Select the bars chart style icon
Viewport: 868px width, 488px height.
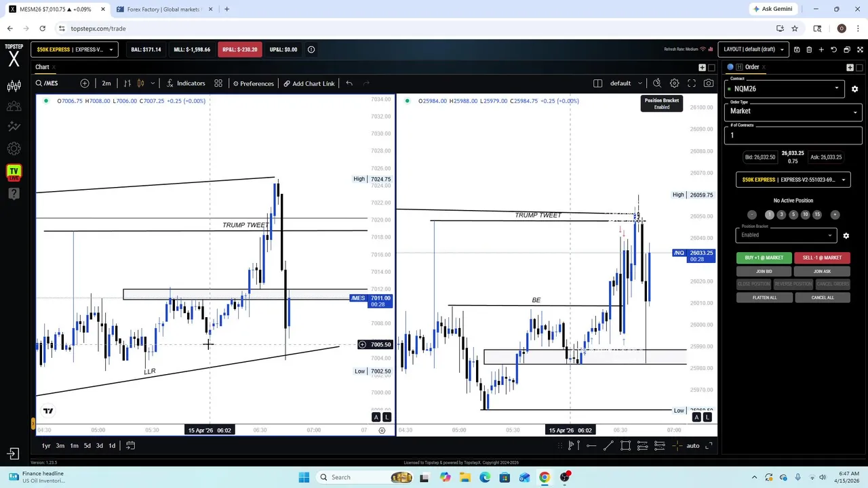pyautogui.click(x=127, y=83)
